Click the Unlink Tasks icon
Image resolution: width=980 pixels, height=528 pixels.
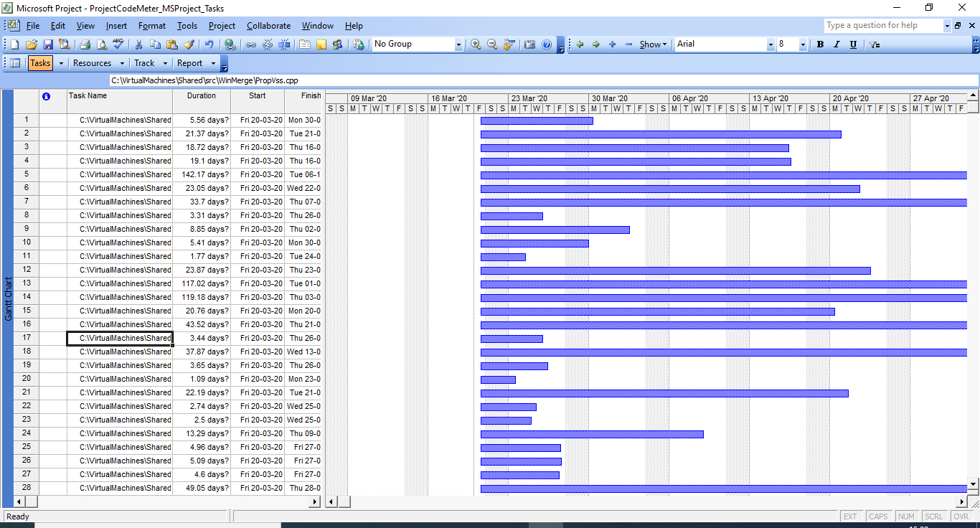[268, 44]
